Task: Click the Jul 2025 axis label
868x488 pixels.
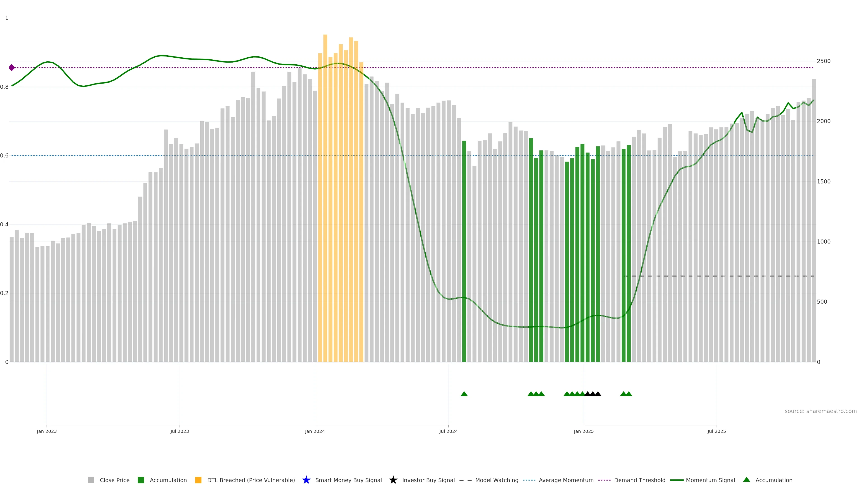Action: click(x=716, y=431)
